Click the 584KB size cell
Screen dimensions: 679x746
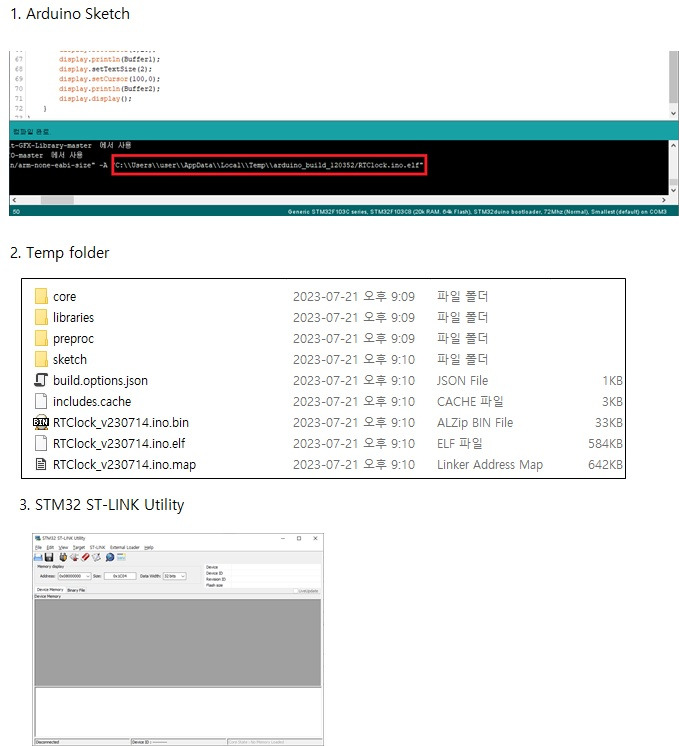[x=605, y=443]
